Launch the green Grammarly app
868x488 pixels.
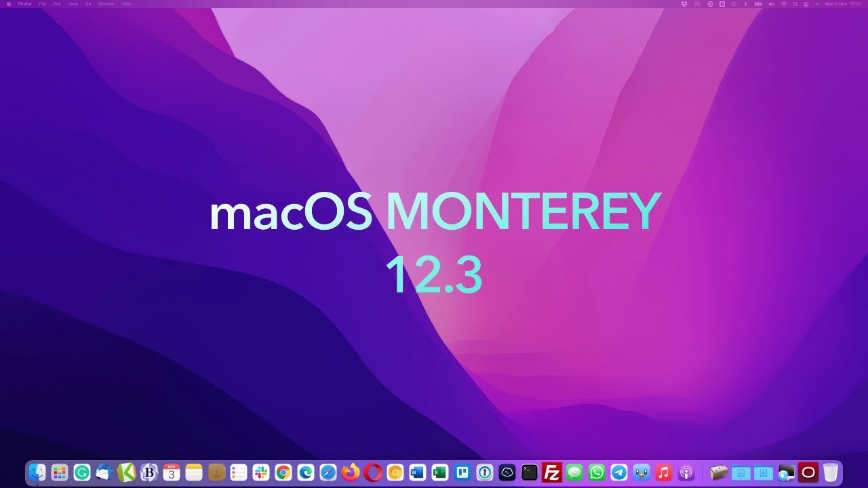tap(82, 472)
